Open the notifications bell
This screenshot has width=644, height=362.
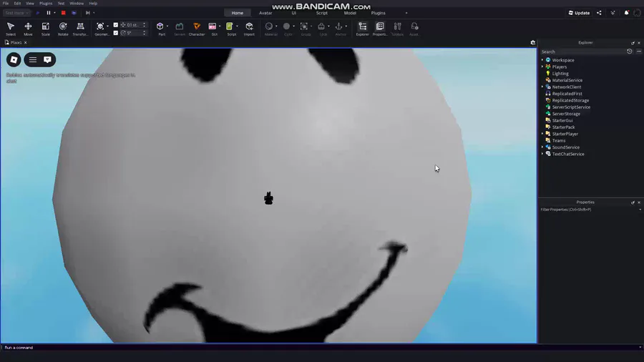click(626, 13)
